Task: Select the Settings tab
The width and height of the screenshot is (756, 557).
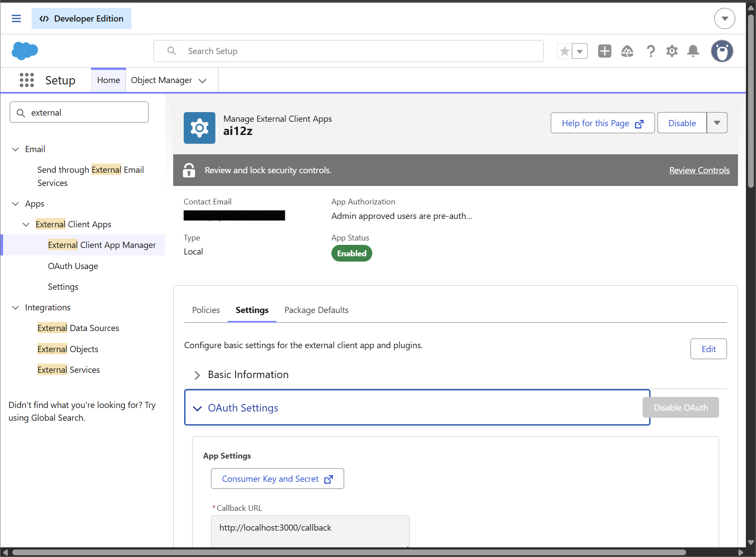Action: [x=252, y=310]
